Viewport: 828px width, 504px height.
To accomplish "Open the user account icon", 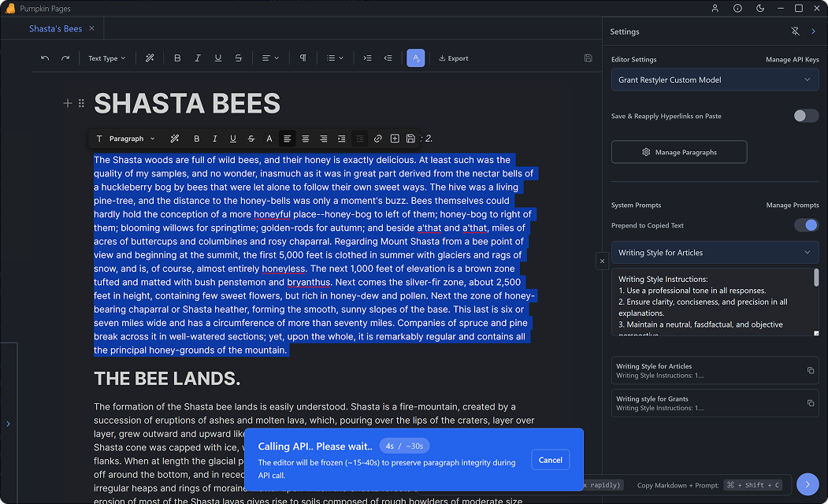I will tap(715, 9).
